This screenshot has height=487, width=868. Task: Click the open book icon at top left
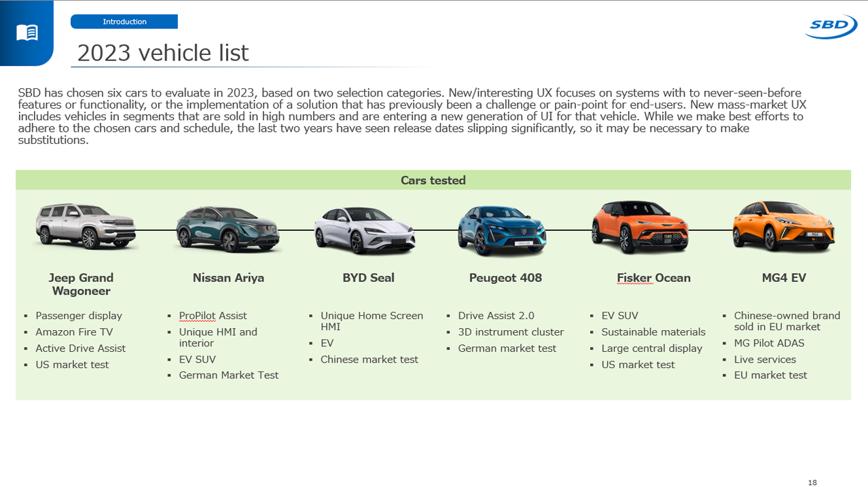[x=27, y=32]
